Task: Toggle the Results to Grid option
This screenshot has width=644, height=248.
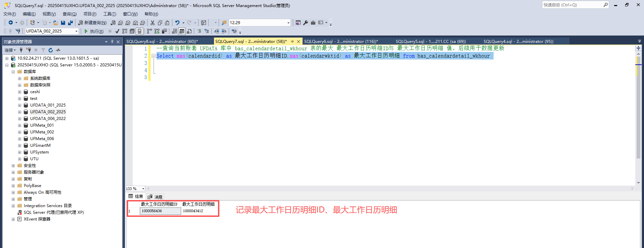Action: [x=182, y=31]
